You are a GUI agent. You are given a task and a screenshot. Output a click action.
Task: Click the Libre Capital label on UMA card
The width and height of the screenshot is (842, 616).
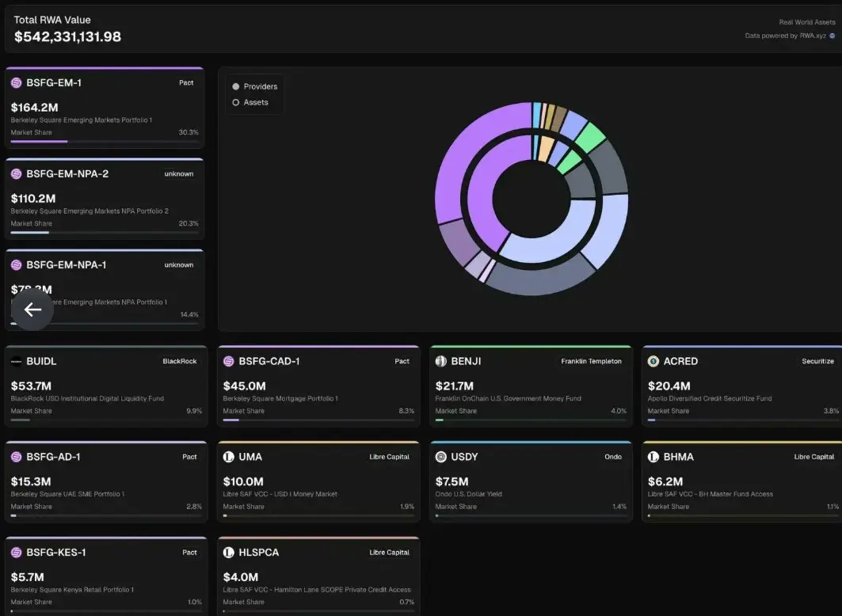pos(390,457)
